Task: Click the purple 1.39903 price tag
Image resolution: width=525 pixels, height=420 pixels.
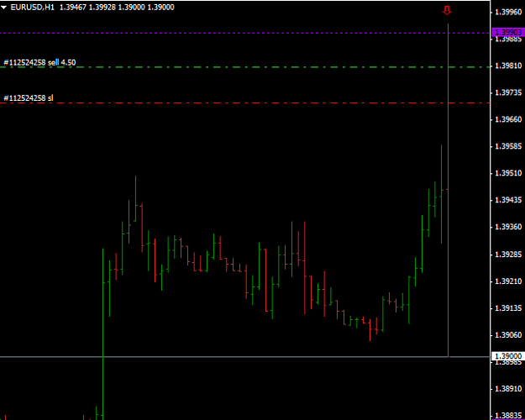Action: 508,32
